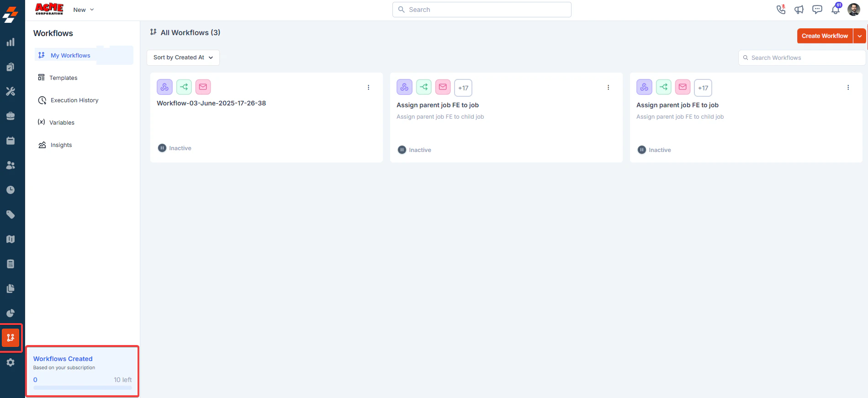Expand the New dropdown in the header
The height and width of the screenshot is (398, 868).
[84, 10]
